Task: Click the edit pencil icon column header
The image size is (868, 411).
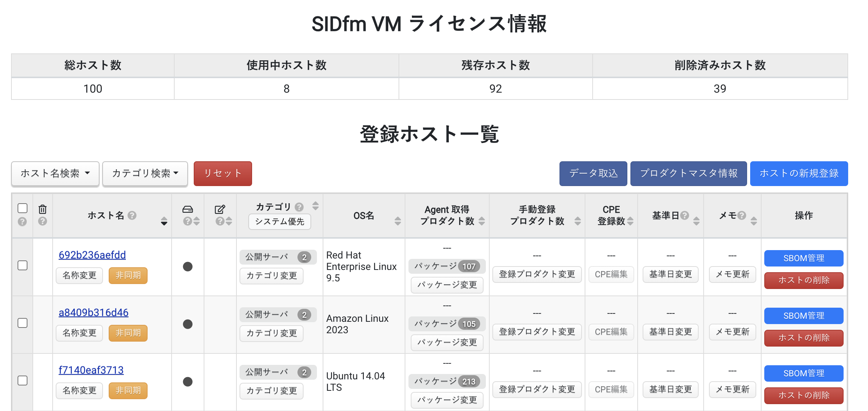Action: pos(220,209)
